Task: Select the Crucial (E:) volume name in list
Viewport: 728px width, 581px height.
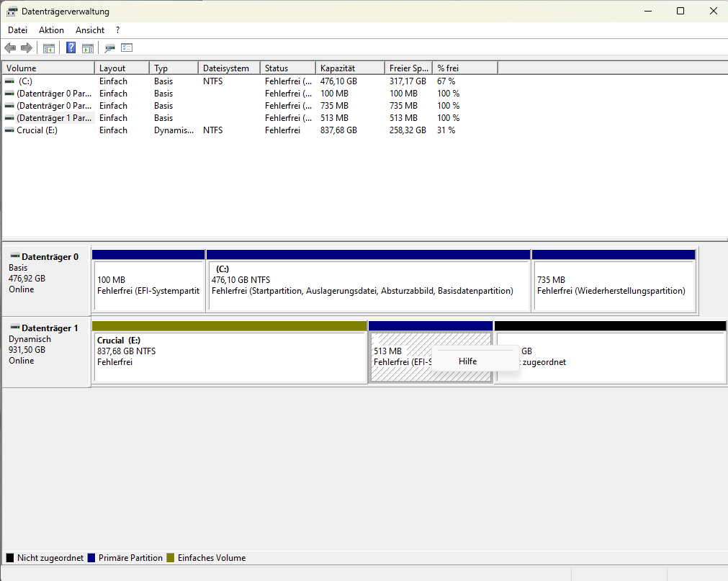Action: click(x=37, y=130)
